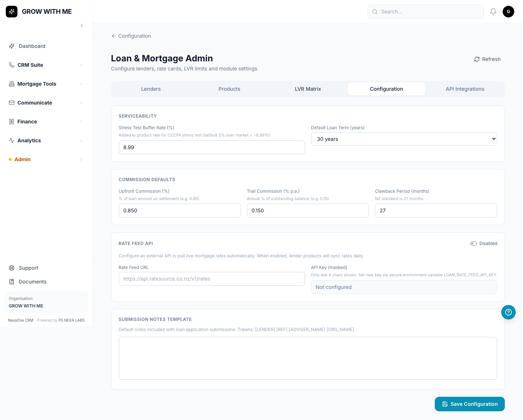Open notifications bell
Image resolution: width=523 pixels, height=420 pixels.
click(493, 12)
